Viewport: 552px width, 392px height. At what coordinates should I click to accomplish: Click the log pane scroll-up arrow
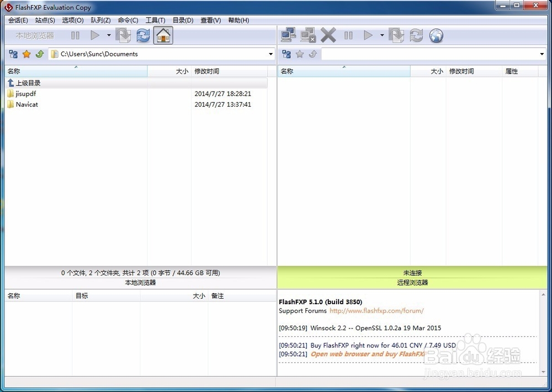[543, 294]
